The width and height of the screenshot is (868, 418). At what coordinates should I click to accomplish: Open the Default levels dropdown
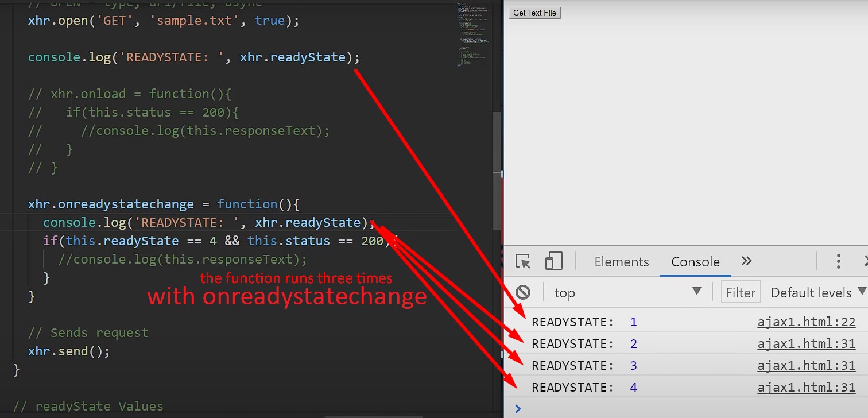(x=817, y=292)
